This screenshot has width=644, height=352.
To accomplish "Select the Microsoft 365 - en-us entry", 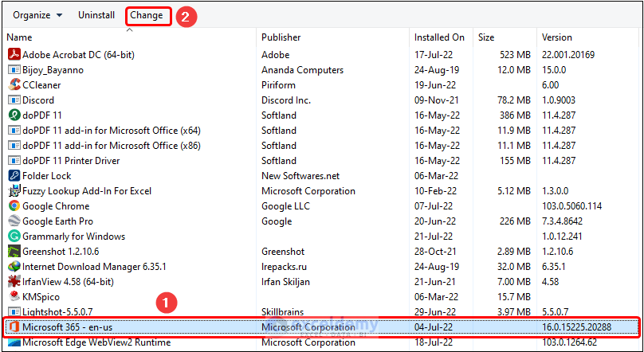I will tap(68, 327).
